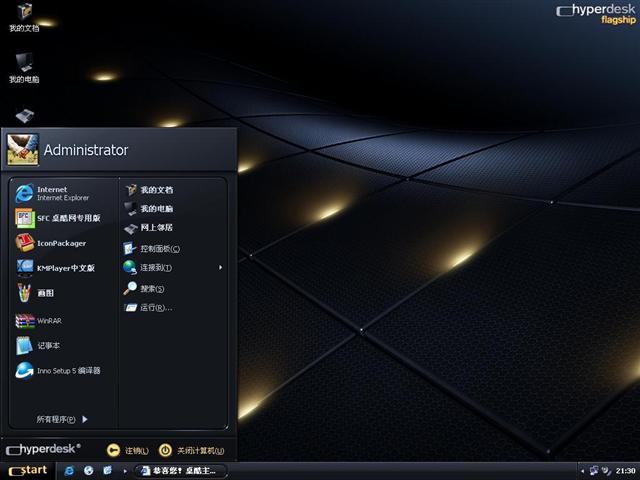Launch Internet Explorer quick launch icon
This screenshot has height=480, width=640.
pos(69,471)
